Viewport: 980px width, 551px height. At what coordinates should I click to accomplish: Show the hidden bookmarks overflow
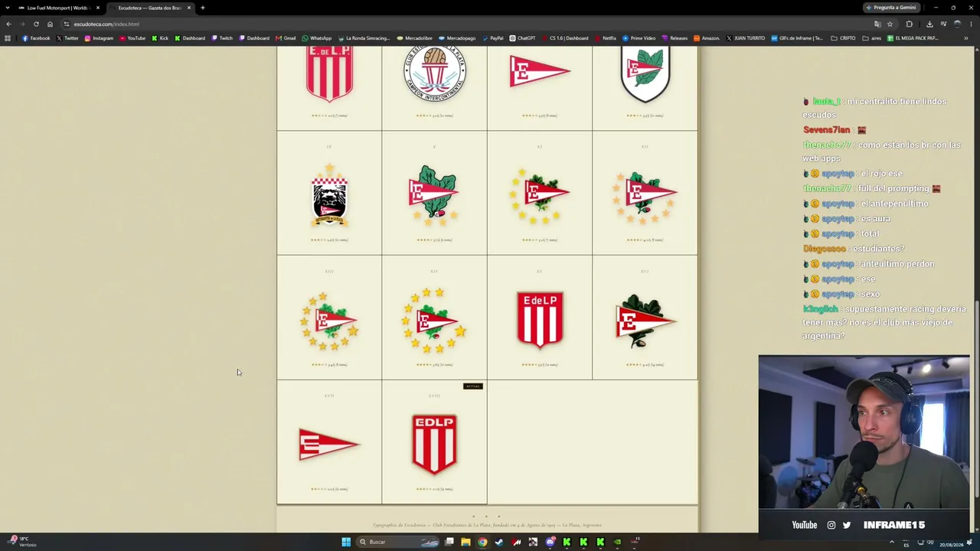[966, 38]
